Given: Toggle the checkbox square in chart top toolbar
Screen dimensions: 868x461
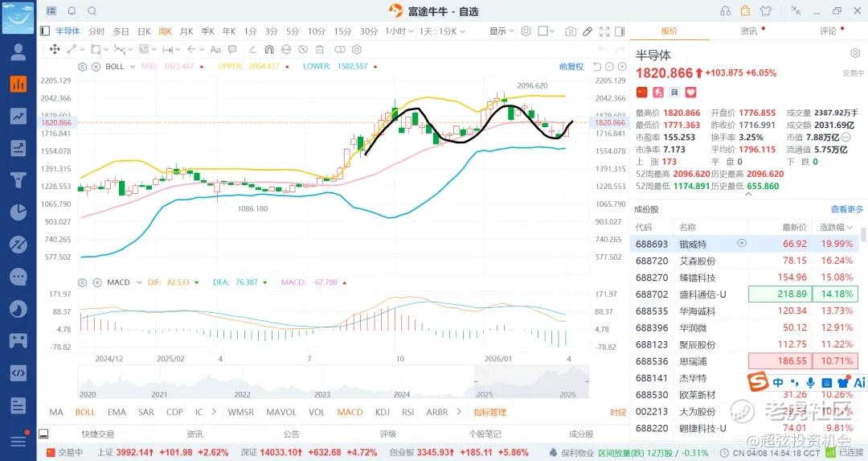Looking at the screenshot, I should (x=543, y=31).
